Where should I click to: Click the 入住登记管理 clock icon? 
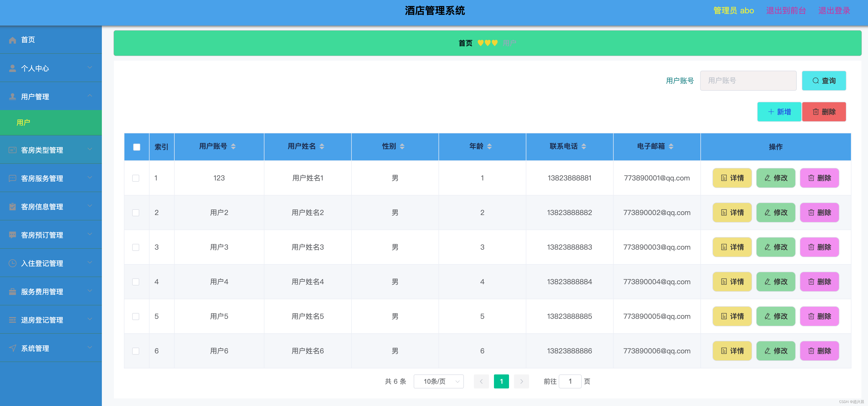coord(13,263)
